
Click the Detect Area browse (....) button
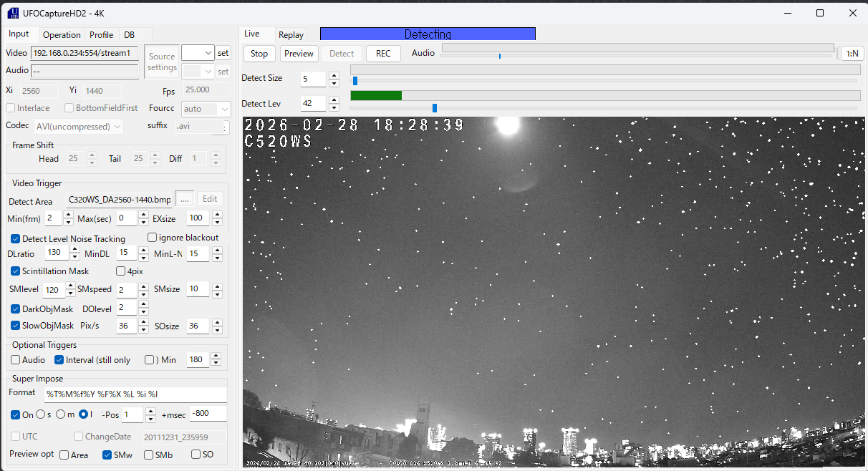(184, 200)
